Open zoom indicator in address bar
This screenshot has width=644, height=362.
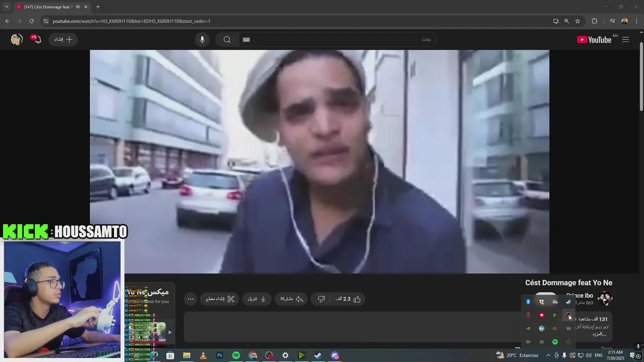[x=567, y=21]
